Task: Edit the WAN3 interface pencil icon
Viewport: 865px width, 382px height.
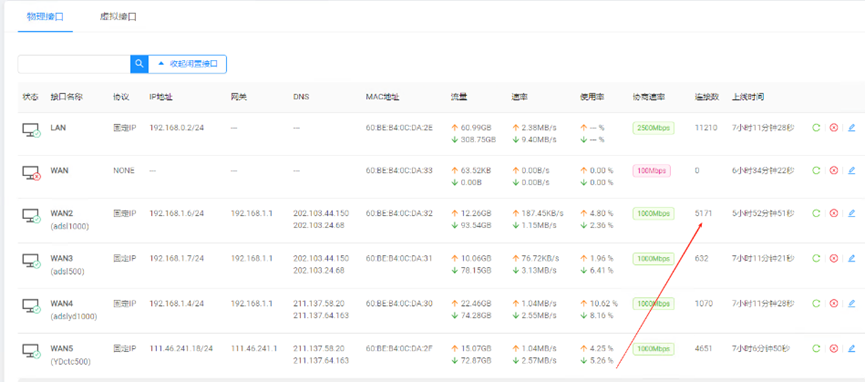Action: (851, 258)
